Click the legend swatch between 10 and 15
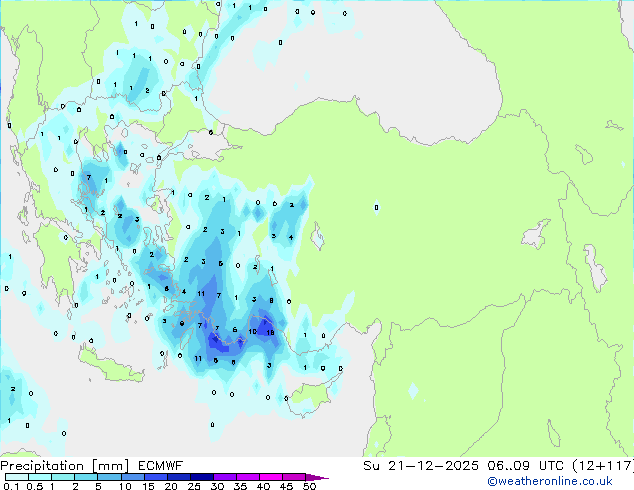 point(133,477)
